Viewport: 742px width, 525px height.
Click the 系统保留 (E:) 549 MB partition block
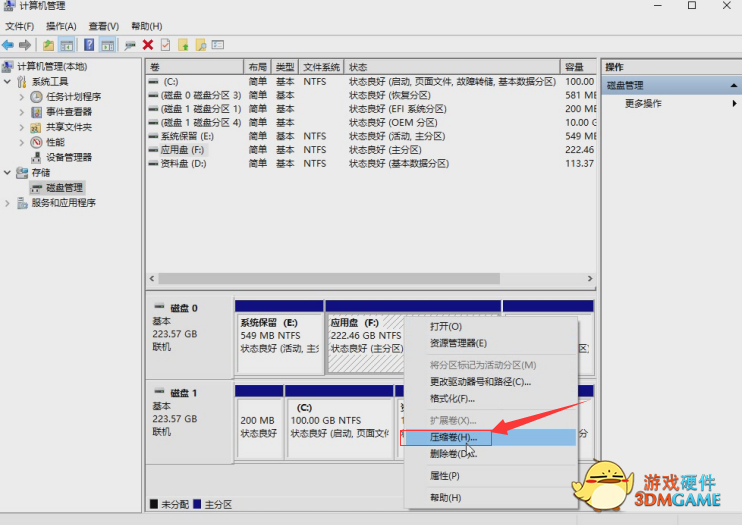[279, 337]
